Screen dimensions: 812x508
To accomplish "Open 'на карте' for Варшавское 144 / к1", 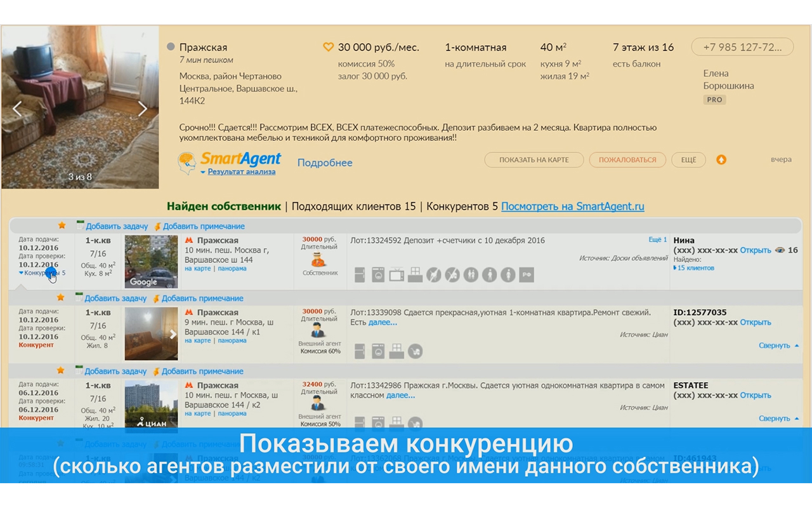I will coord(198,341).
